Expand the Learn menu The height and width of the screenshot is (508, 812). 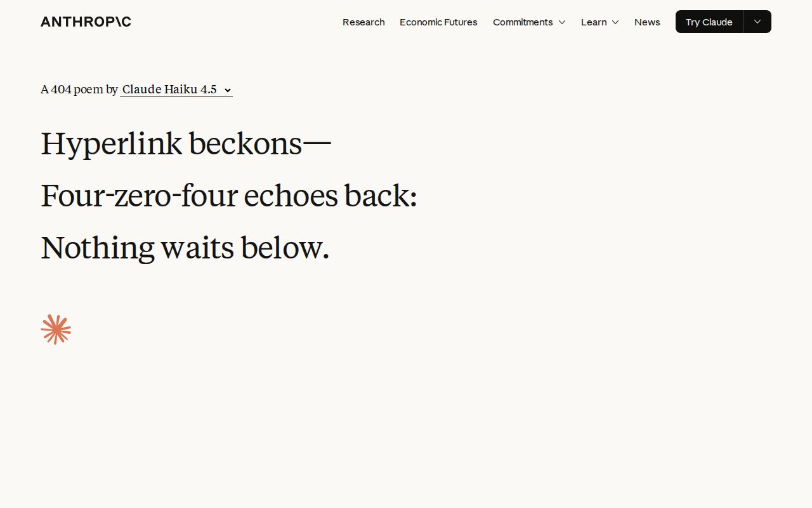[594, 22]
